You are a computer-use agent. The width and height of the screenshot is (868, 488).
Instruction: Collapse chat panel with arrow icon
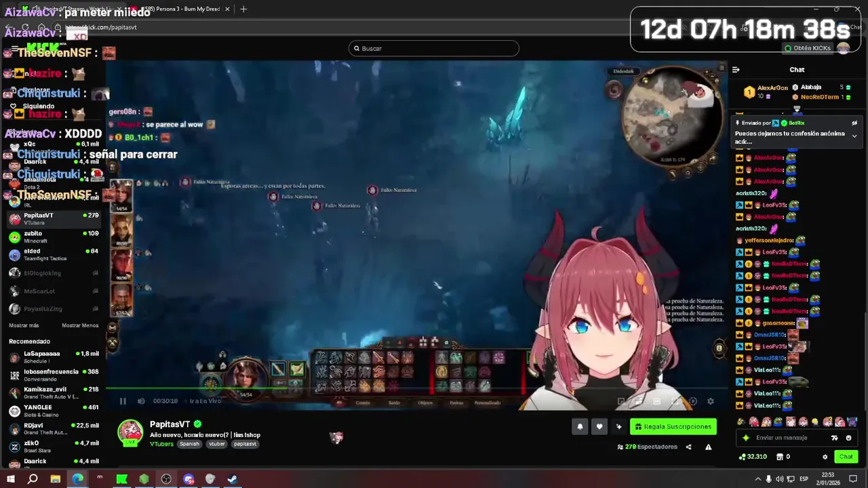(x=736, y=69)
